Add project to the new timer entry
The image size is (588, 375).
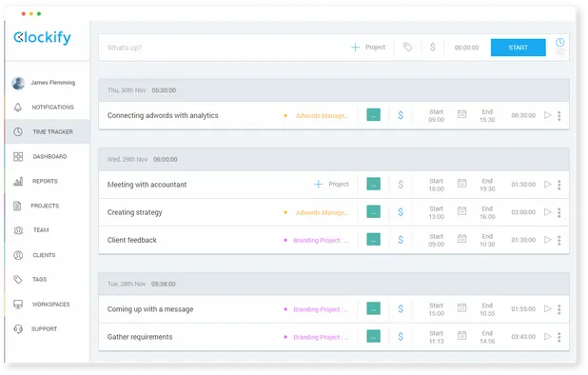tap(368, 48)
